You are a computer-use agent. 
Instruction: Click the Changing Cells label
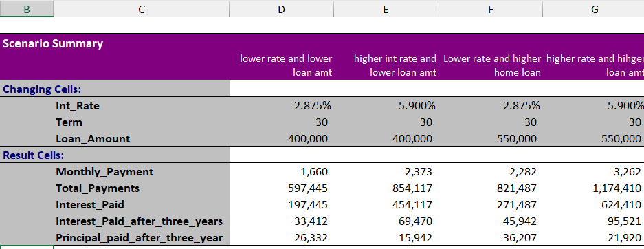(x=43, y=89)
